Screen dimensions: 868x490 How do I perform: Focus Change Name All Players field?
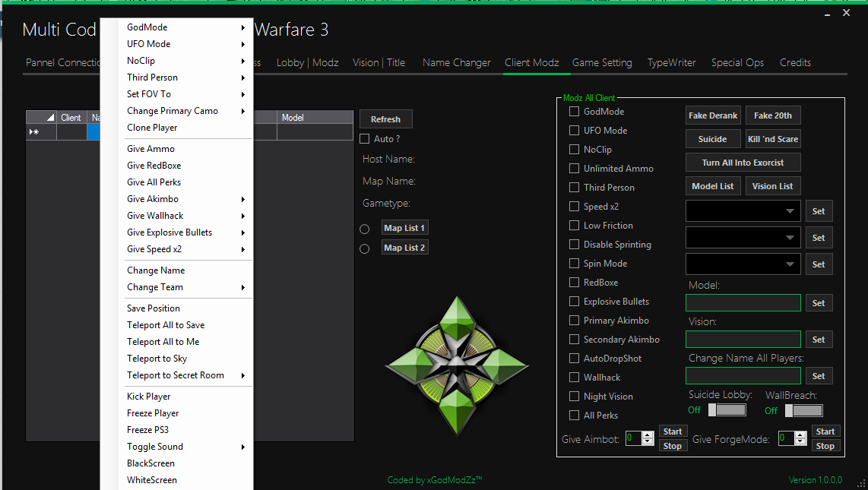tap(743, 375)
